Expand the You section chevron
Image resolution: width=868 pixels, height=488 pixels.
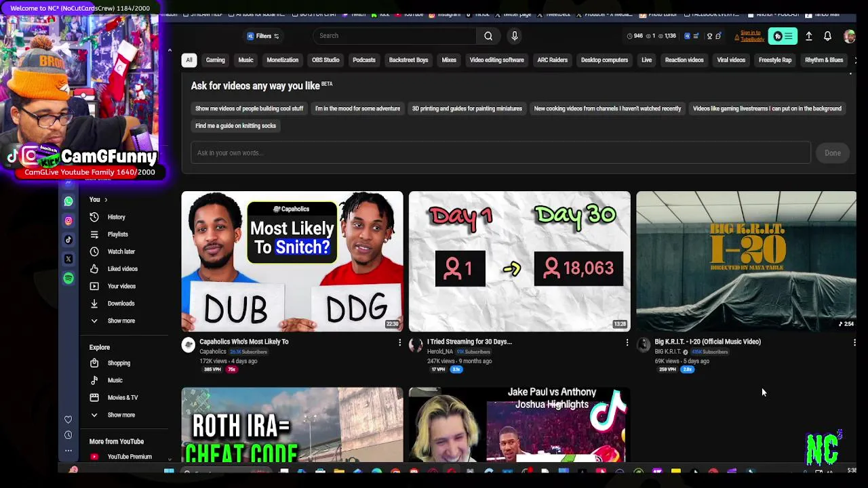tap(106, 200)
